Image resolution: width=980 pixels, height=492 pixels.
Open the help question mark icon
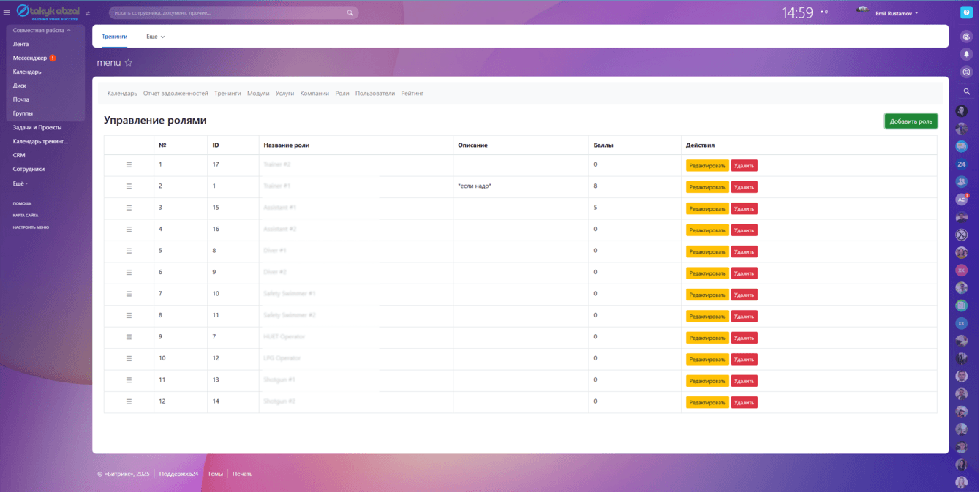[x=966, y=12]
